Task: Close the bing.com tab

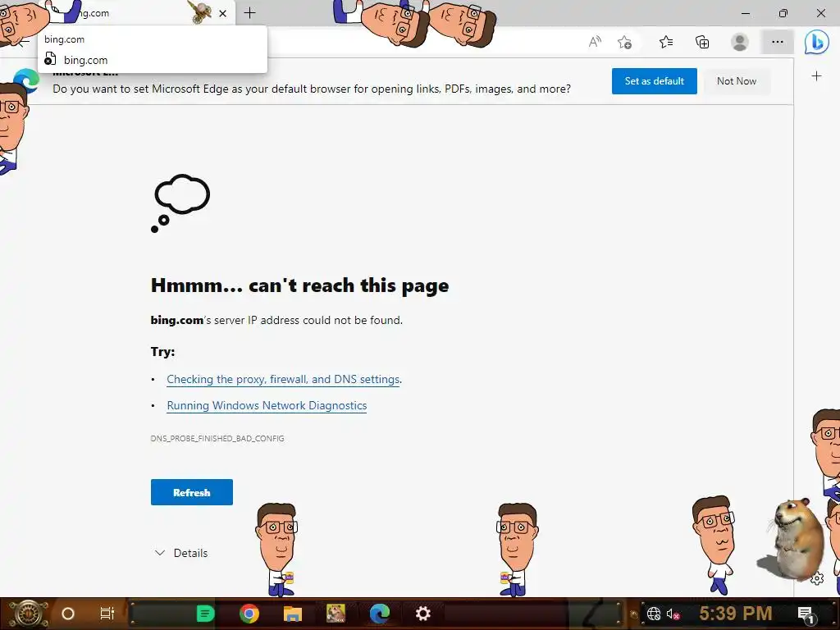Action: pyautogui.click(x=223, y=14)
